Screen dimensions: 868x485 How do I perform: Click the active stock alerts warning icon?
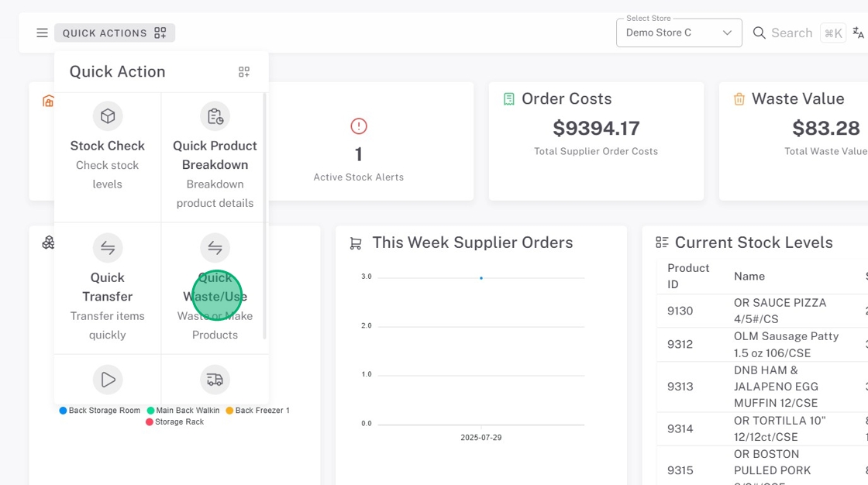[358, 126]
